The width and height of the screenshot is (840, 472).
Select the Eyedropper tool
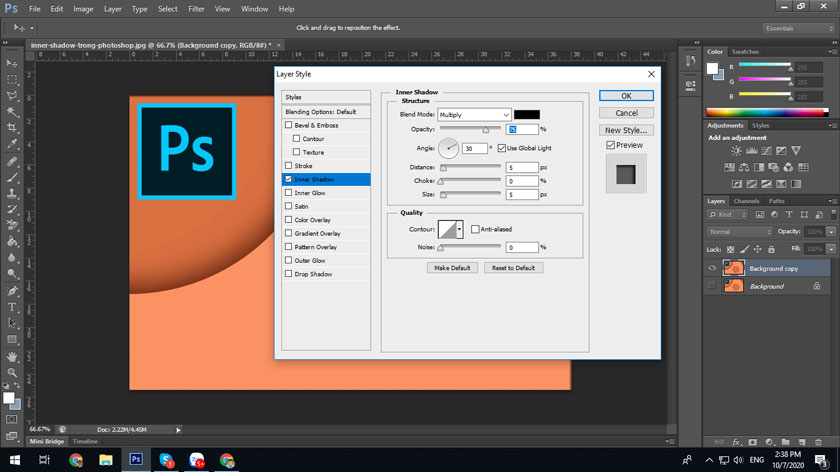12,144
